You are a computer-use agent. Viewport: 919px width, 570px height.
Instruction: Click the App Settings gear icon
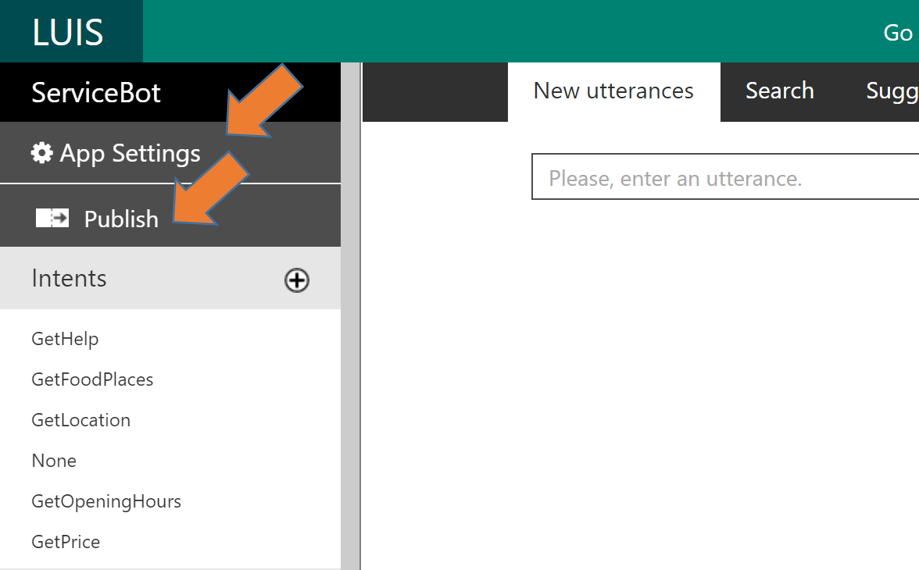click(x=42, y=153)
